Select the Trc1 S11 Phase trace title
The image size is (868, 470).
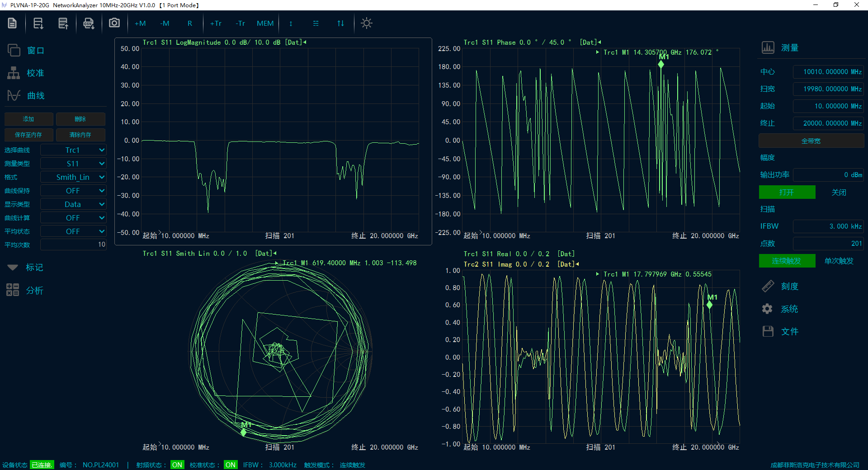[532, 42]
